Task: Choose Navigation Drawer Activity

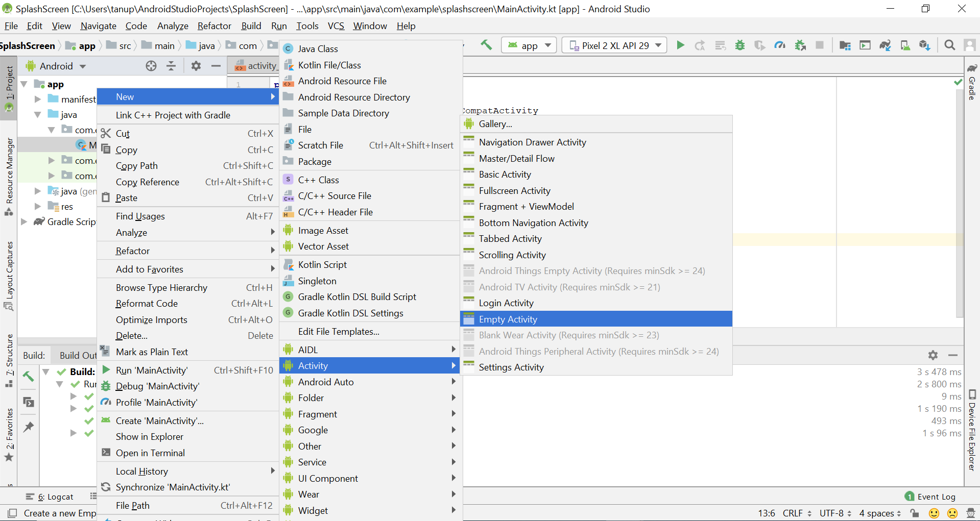Action: click(596, 142)
